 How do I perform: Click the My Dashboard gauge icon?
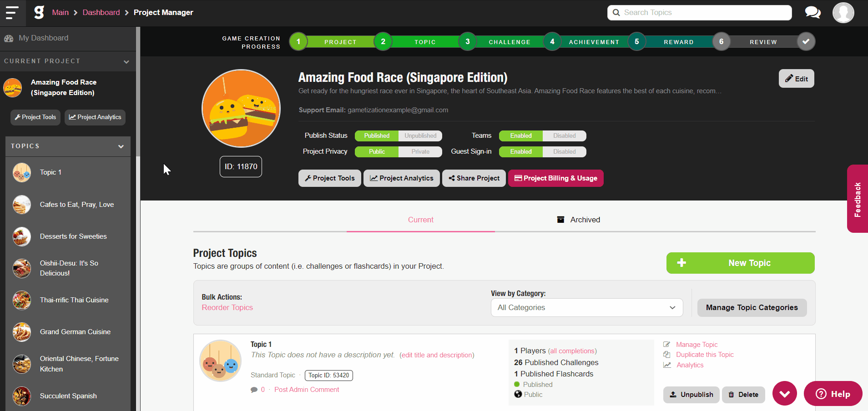9,39
